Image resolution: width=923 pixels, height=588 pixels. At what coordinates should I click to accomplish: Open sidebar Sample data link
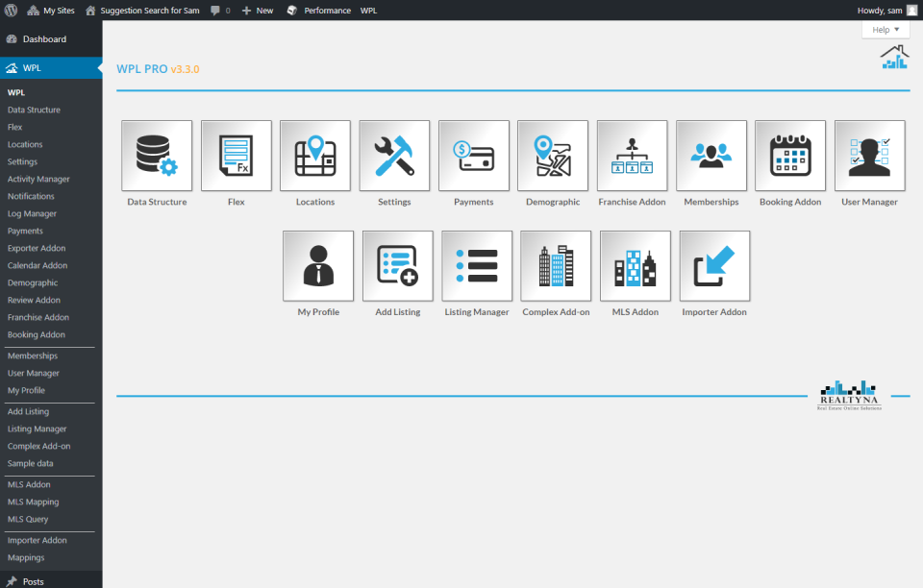tap(30, 463)
